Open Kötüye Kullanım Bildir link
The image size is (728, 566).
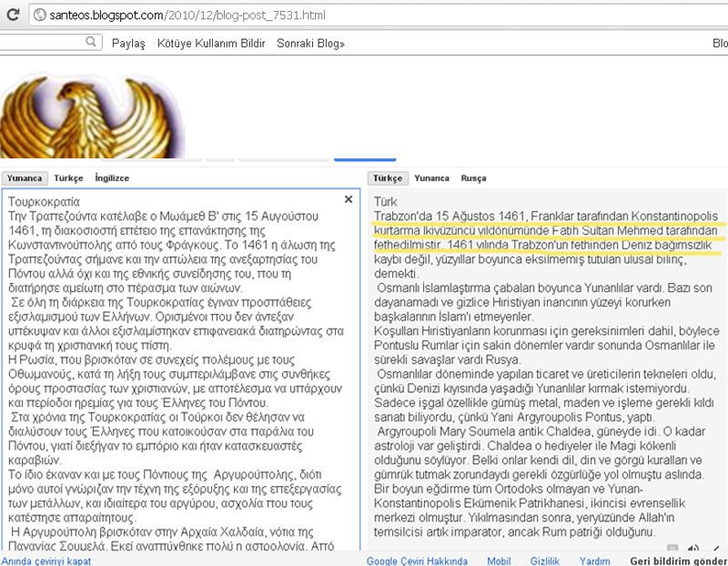point(210,44)
